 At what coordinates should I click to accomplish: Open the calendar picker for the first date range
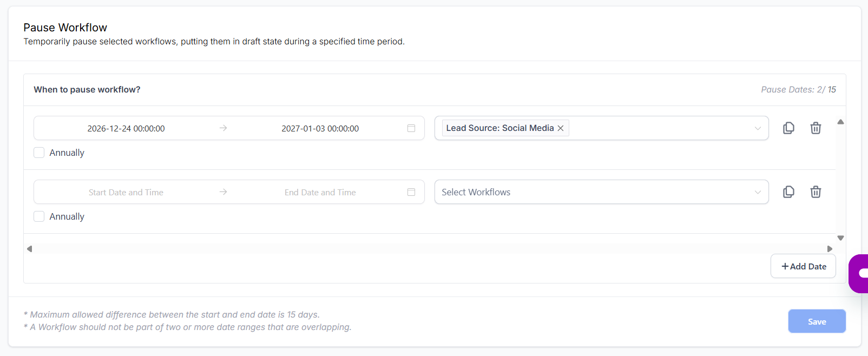coord(411,128)
